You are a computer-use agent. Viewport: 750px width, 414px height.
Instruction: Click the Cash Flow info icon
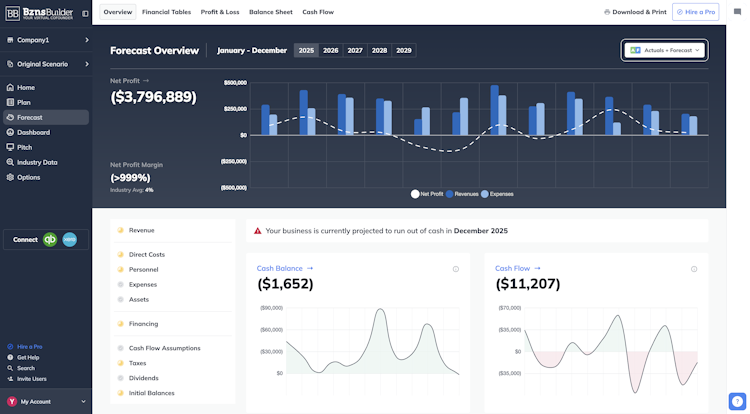694,269
